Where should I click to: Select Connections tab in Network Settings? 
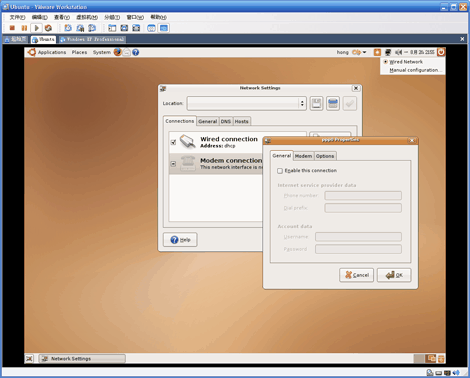180,121
